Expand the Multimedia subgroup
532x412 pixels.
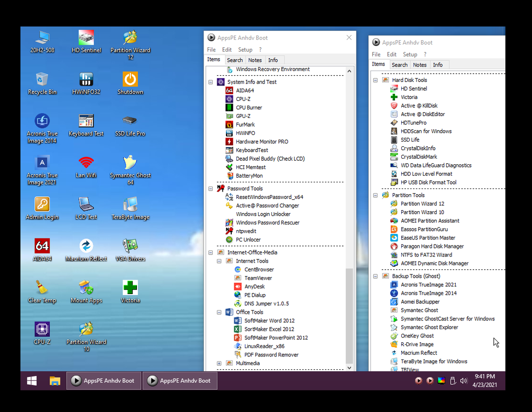[219, 364]
